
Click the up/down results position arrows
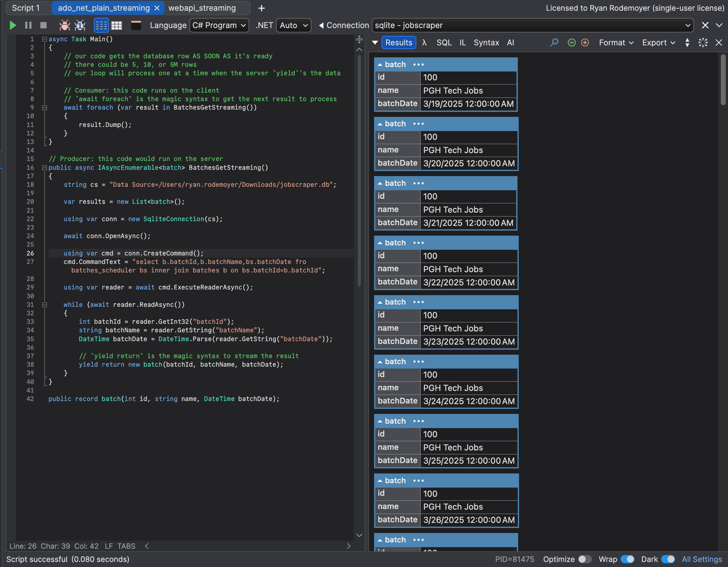[x=687, y=43]
